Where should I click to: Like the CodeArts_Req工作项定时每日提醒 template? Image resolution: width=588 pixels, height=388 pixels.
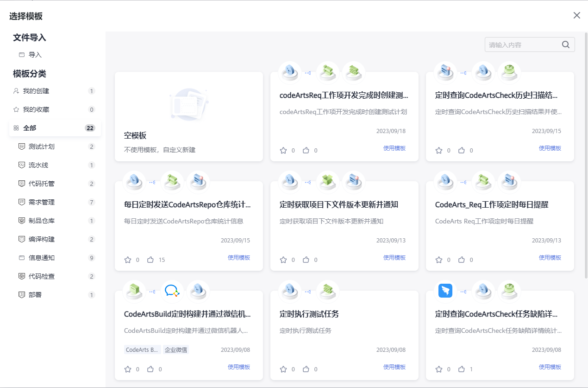[462, 260]
